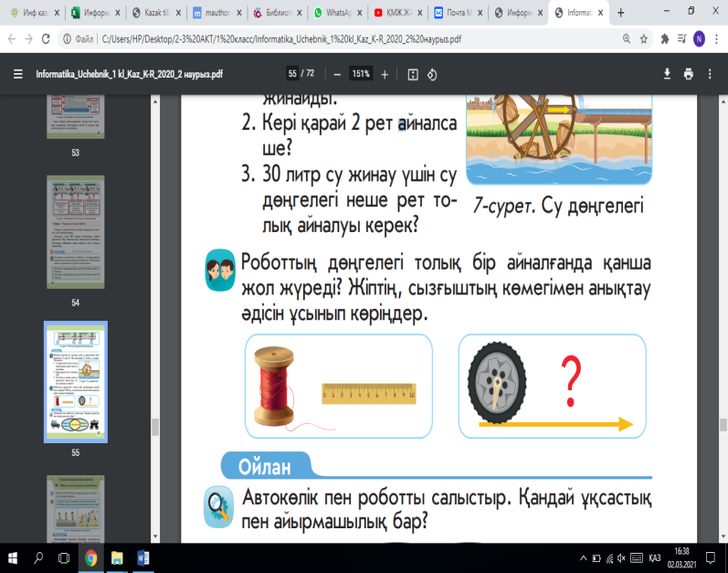Open Word from the taskbar
The height and width of the screenshot is (573, 728).
tap(143, 557)
